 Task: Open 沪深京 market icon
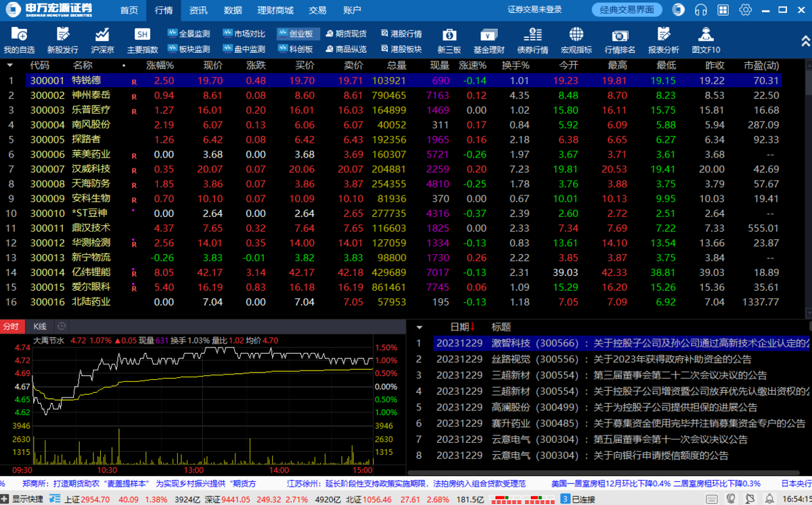(103, 41)
